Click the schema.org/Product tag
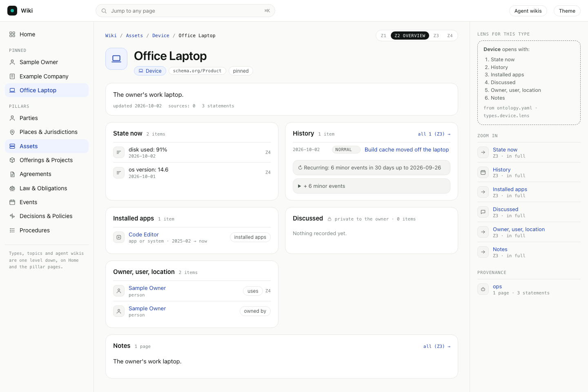The width and height of the screenshot is (588, 392). (197, 71)
